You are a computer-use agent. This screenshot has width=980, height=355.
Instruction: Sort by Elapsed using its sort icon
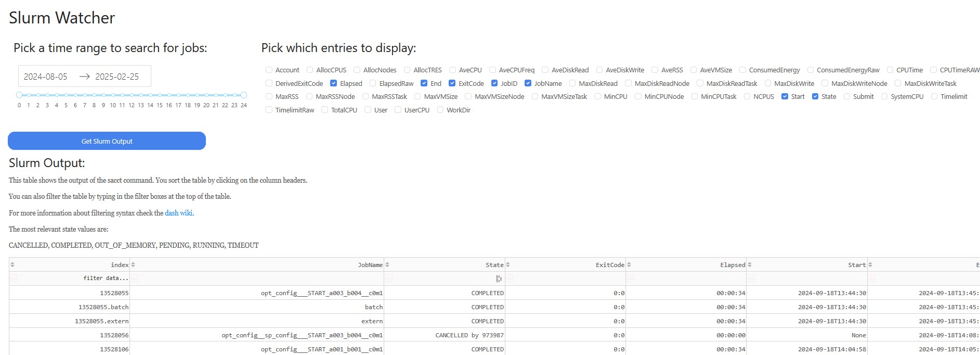(629, 265)
